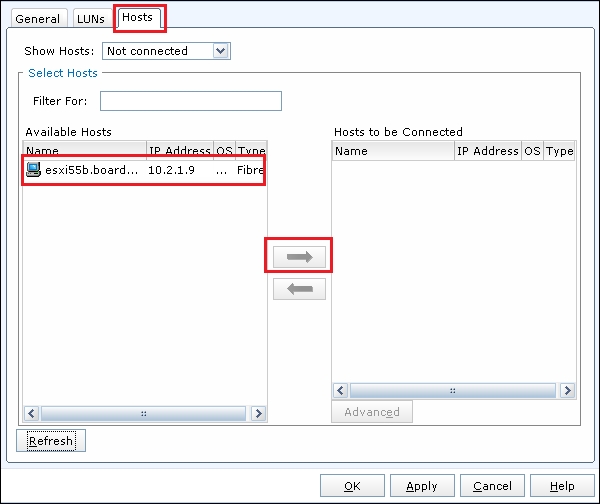The image size is (600, 504).
Task: Open the Show Hosts dropdown
Action: [166, 51]
